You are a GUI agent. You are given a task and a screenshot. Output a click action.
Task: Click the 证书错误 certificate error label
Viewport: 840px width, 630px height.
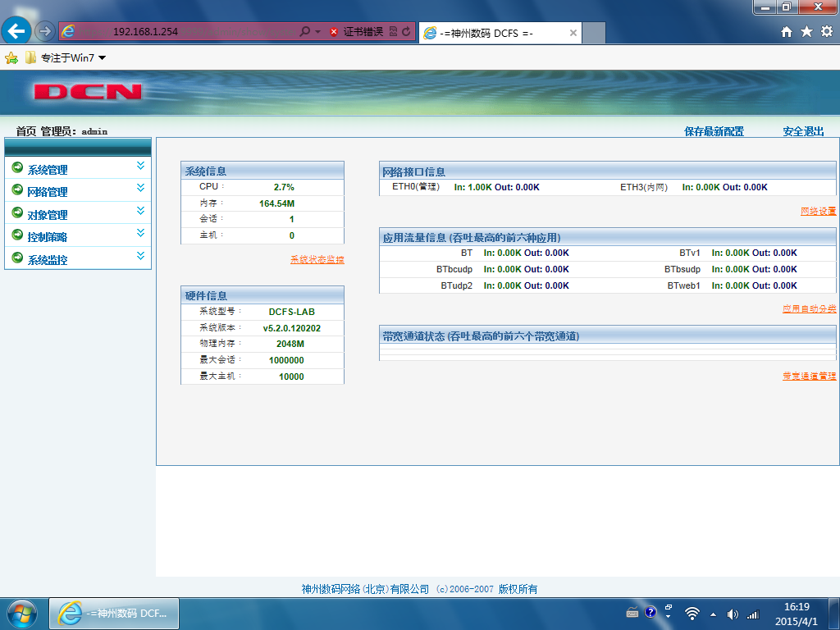(363, 32)
